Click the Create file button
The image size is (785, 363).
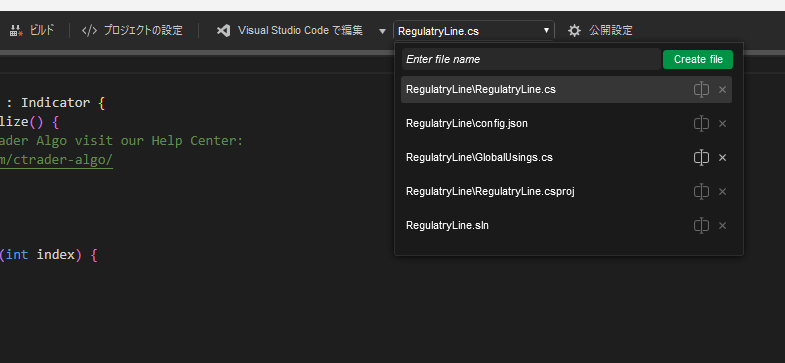[x=698, y=59]
